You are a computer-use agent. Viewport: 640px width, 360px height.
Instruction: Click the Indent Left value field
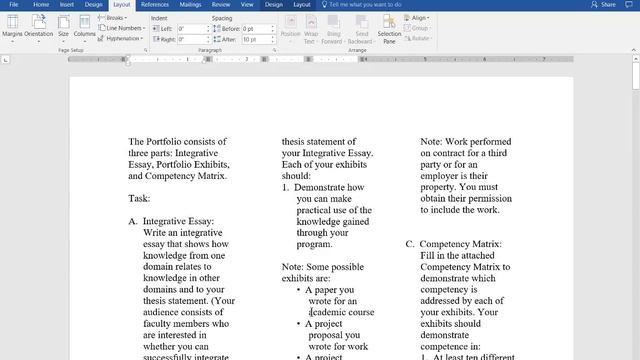coord(191,29)
